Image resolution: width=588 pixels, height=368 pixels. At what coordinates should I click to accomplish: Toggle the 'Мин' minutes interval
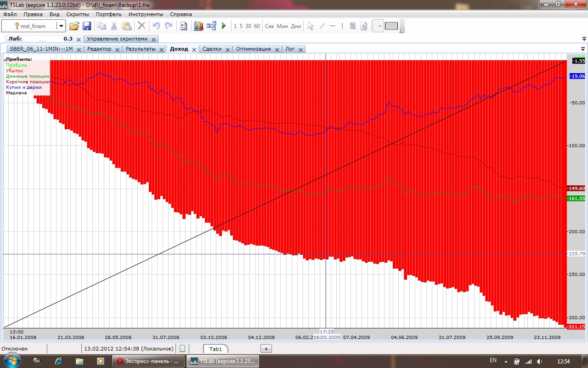pos(282,26)
